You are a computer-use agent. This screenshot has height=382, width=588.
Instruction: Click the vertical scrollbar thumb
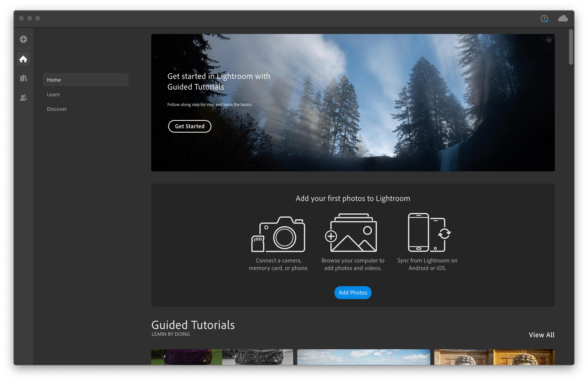(x=571, y=47)
